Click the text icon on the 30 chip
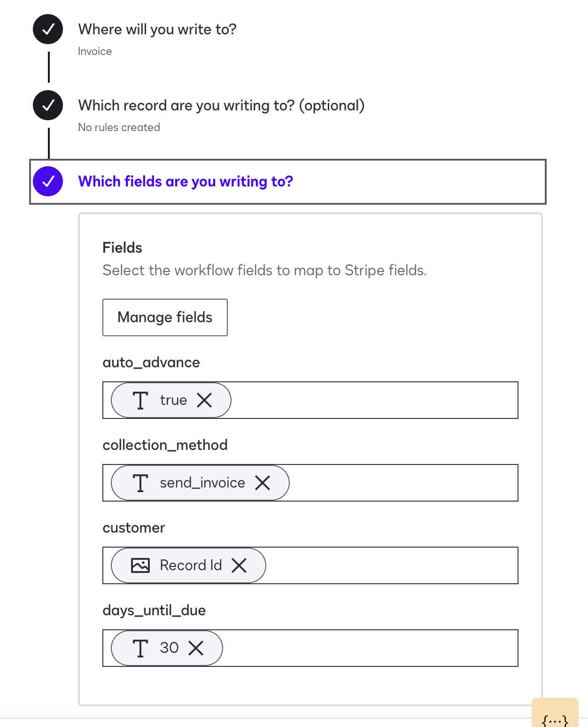This screenshot has width=588, height=727. [x=140, y=648]
